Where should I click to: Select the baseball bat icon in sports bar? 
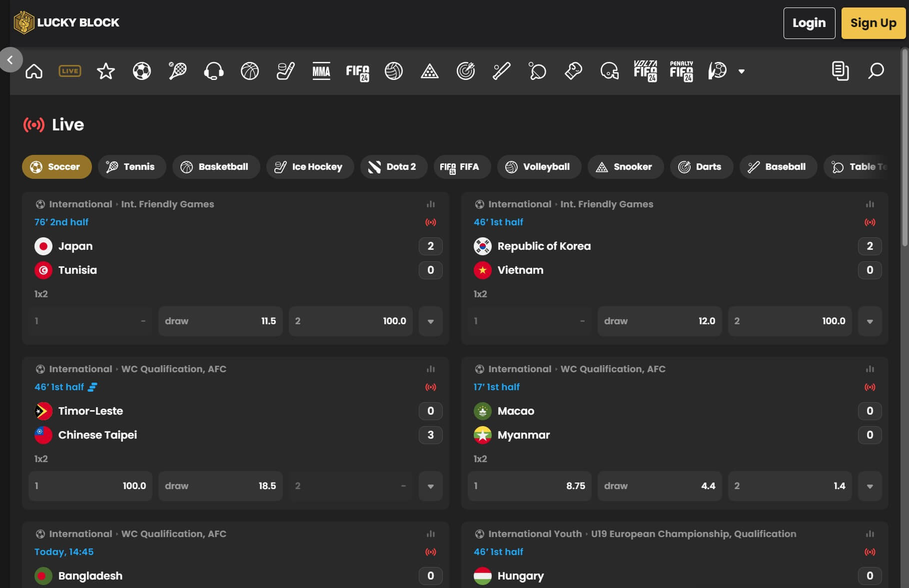502,71
